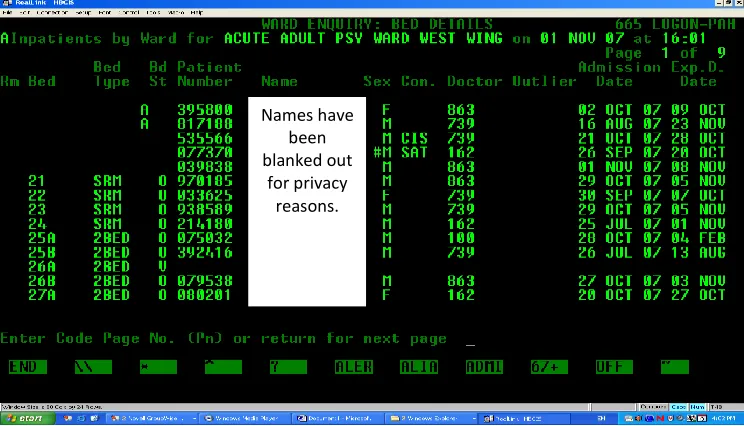Click the first quick launch icon next to Start

68,418
